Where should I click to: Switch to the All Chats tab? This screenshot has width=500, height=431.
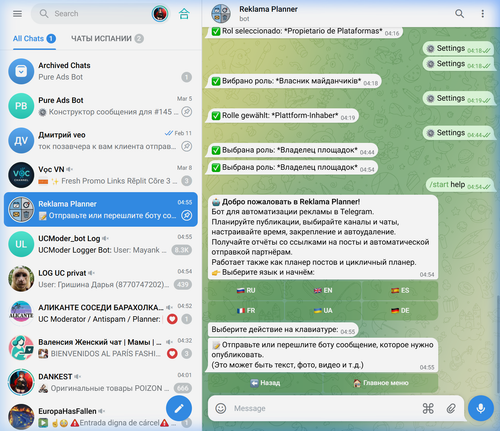click(x=34, y=39)
